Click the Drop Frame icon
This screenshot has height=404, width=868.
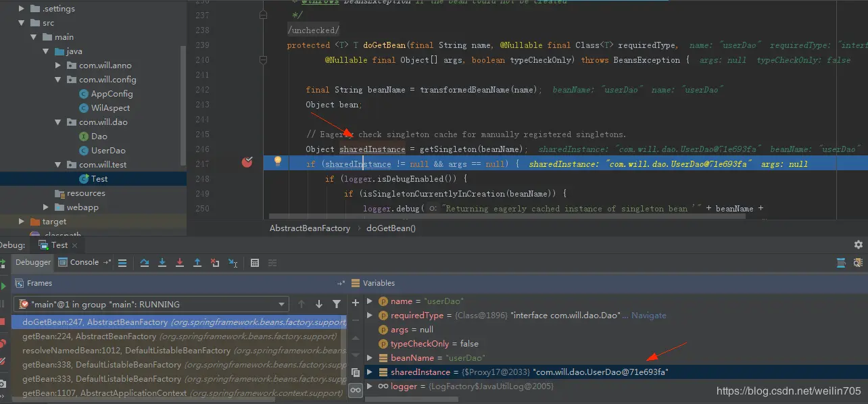(215, 263)
